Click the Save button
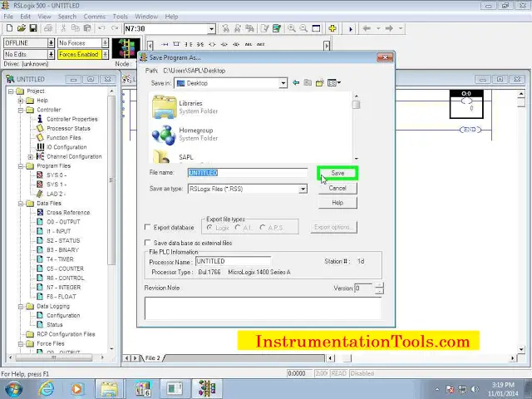Screen dimensions: 532x399 pyautogui.click(x=337, y=173)
